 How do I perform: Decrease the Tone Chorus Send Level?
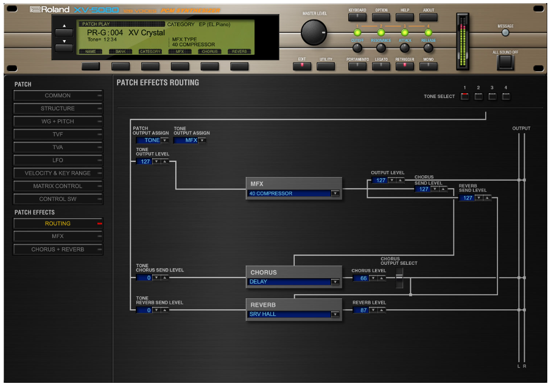(156, 278)
